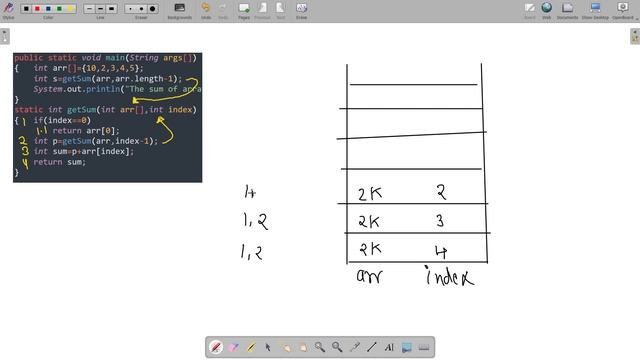Screen dimensions: 640x360
Task: Open the Web browser mode
Action: coord(547,10)
